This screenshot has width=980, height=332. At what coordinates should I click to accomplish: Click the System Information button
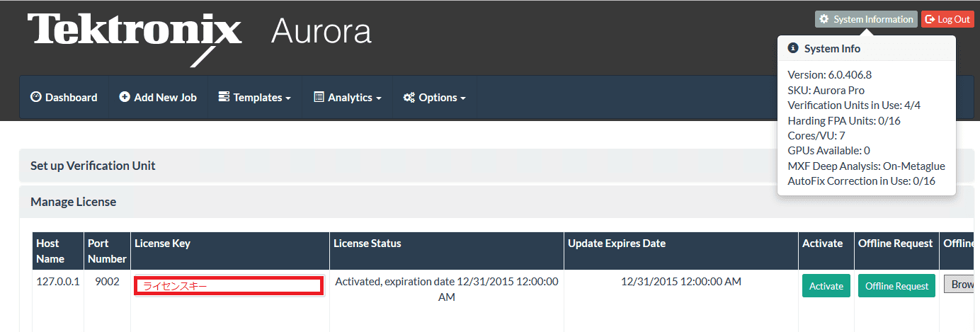coord(866,19)
